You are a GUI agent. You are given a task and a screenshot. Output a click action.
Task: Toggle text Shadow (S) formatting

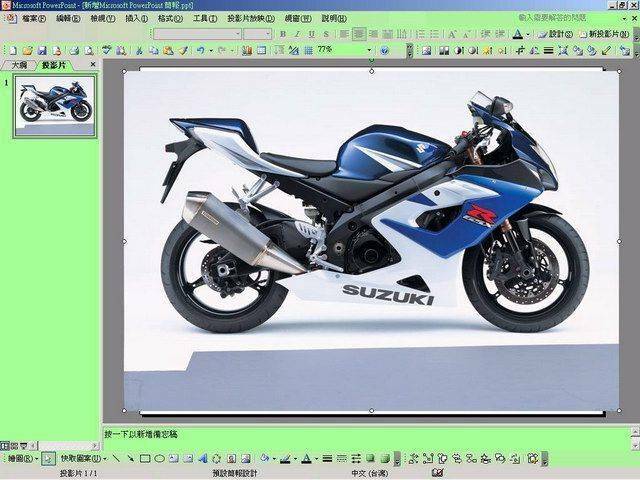click(326, 34)
